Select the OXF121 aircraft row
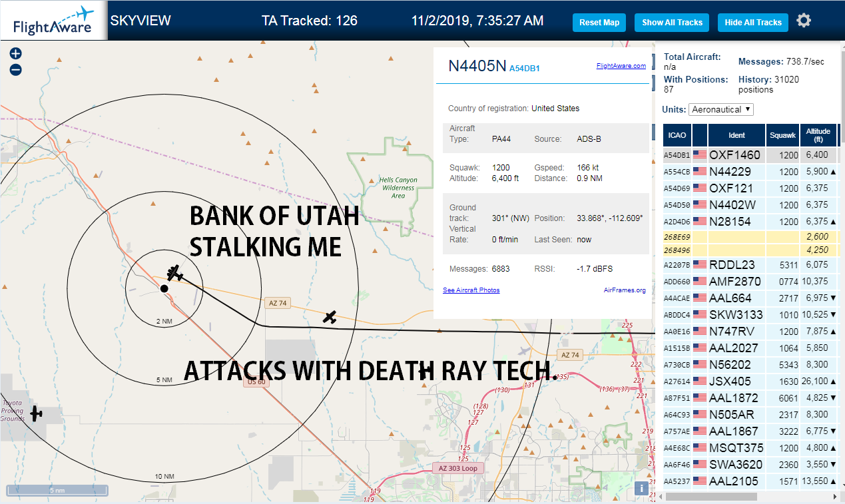Viewport: 845px width, 504px height. coord(750,188)
